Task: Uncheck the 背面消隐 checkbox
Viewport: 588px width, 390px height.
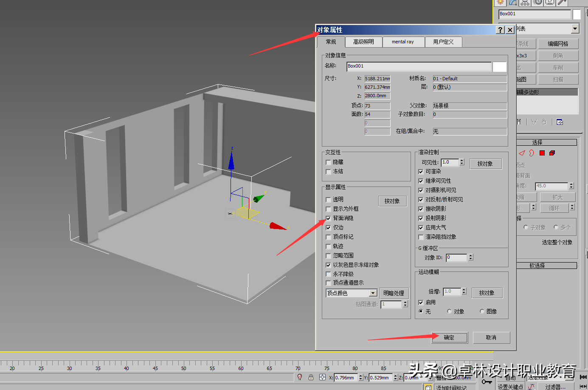Action: click(x=328, y=218)
